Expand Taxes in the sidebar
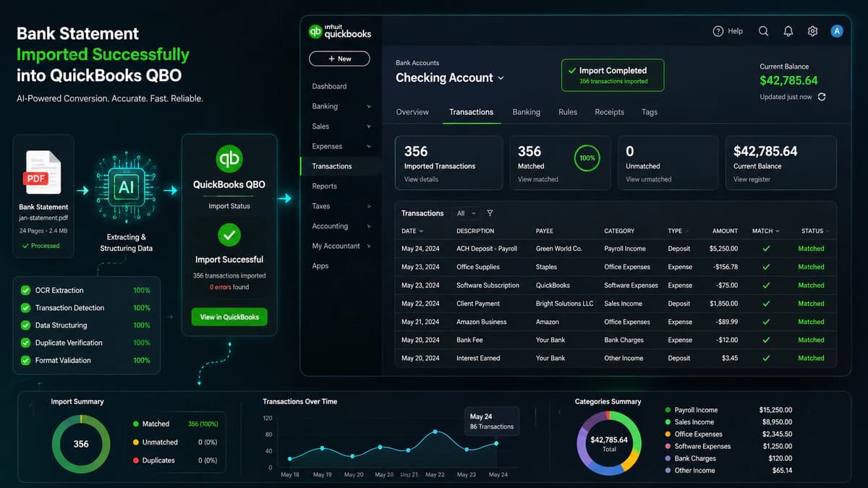 pyautogui.click(x=369, y=206)
